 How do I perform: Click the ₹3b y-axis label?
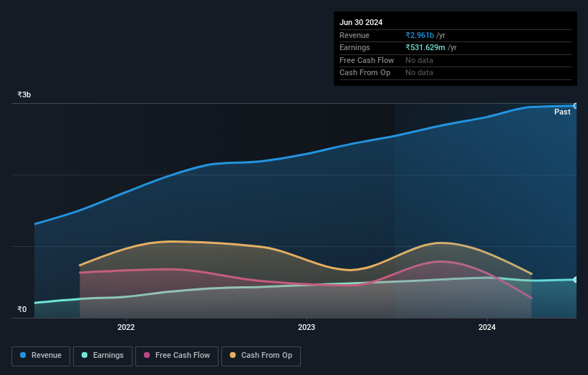click(x=24, y=94)
